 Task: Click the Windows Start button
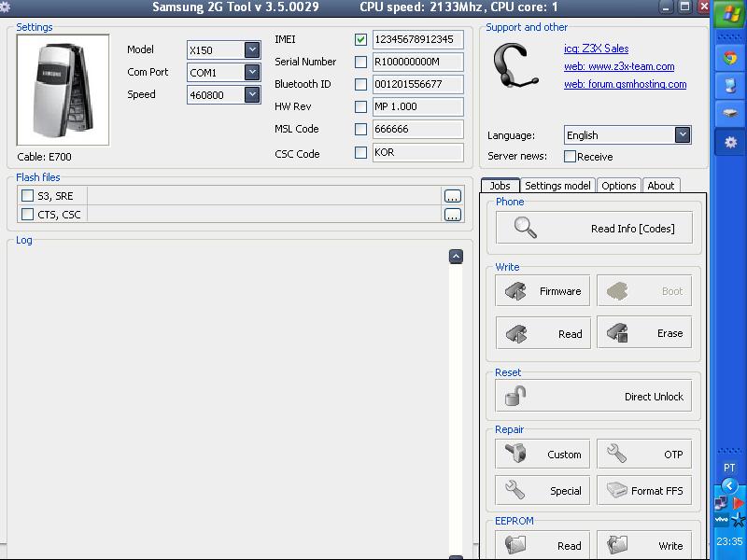[x=729, y=14]
